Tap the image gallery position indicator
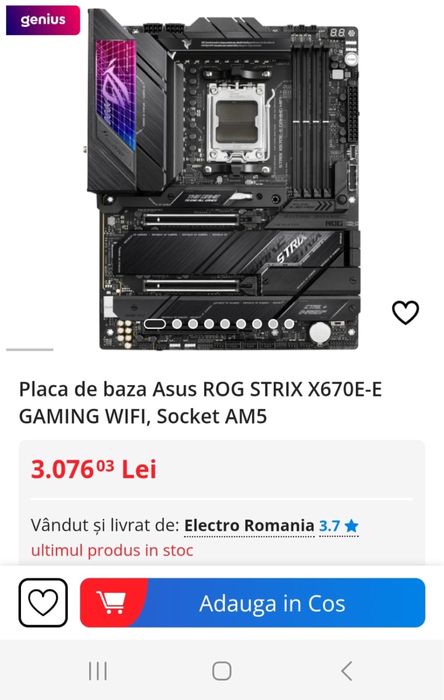The image size is (444, 700). [x=30, y=350]
